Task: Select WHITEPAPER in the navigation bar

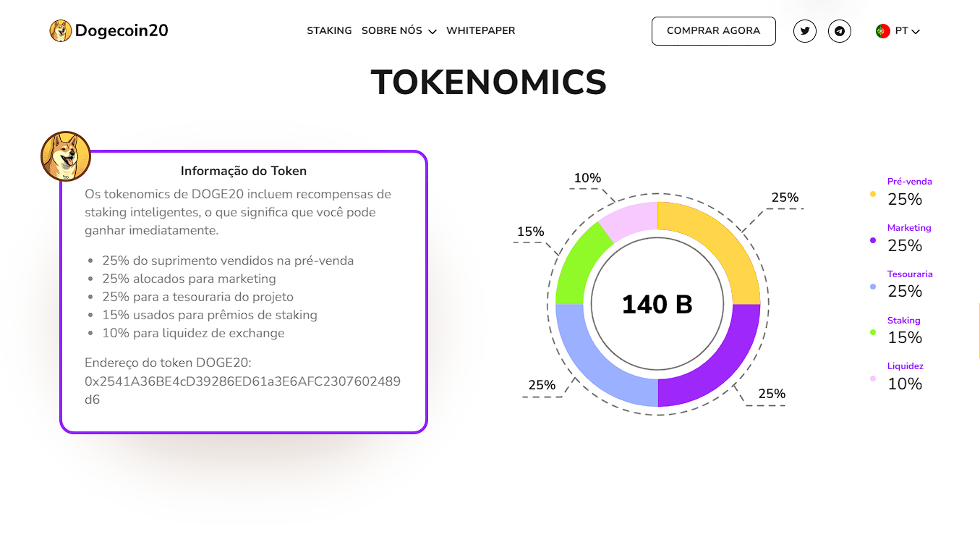Action: coord(480,30)
